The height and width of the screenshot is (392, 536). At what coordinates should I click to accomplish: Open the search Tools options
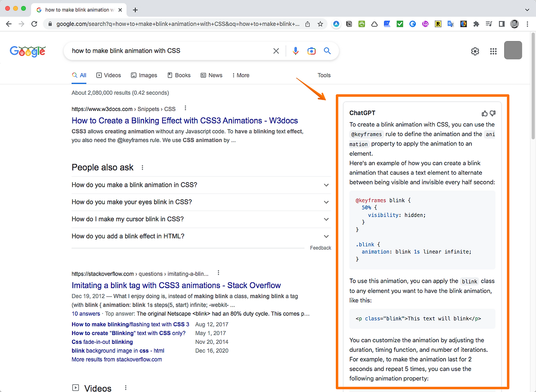[x=324, y=75]
